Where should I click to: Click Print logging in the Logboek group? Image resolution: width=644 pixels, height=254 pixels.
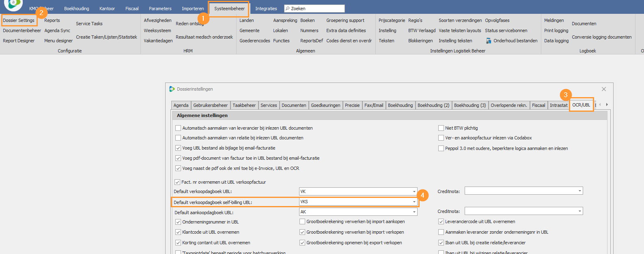556,30
